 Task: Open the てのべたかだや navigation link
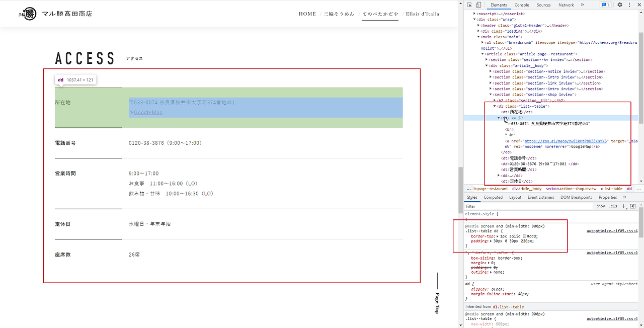tap(380, 14)
